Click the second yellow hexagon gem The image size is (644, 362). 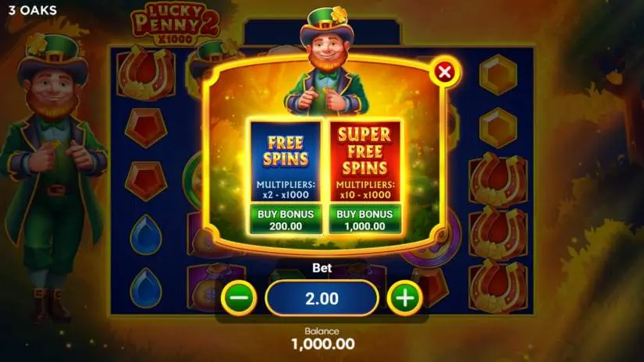click(498, 128)
